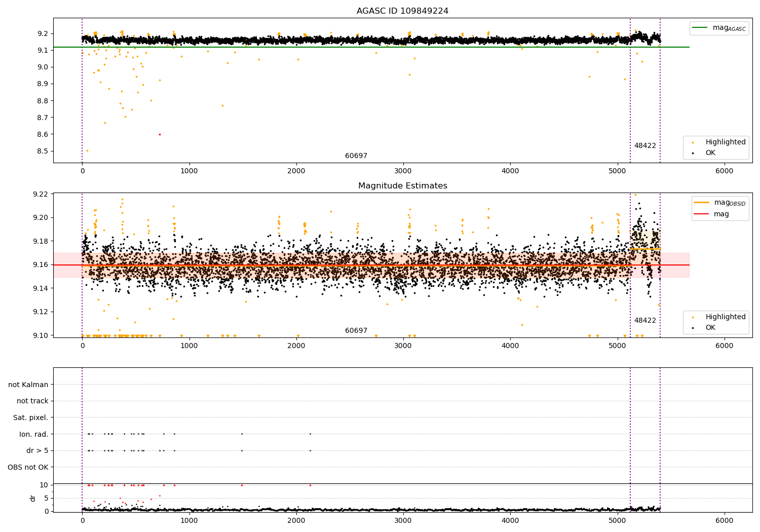Click x-axis tick '5000' under Magnitude Estimates plot
Viewport: 760px width, 532px height.
tap(618, 346)
